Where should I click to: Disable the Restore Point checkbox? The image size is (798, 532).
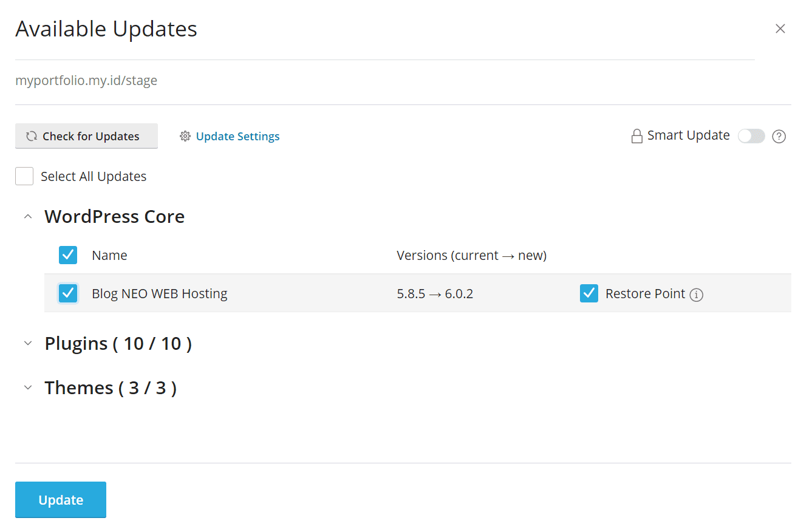(588, 293)
